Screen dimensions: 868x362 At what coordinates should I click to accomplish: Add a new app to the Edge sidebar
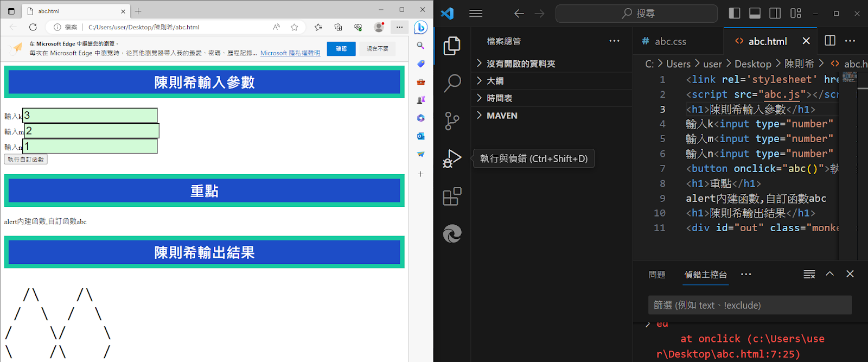point(420,174)
